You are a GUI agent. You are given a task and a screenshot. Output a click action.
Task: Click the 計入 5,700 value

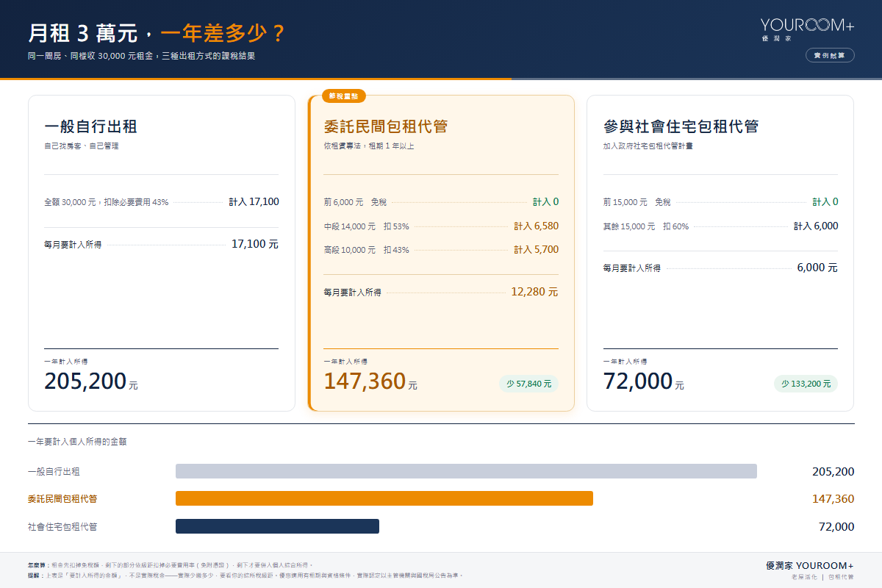537,250
